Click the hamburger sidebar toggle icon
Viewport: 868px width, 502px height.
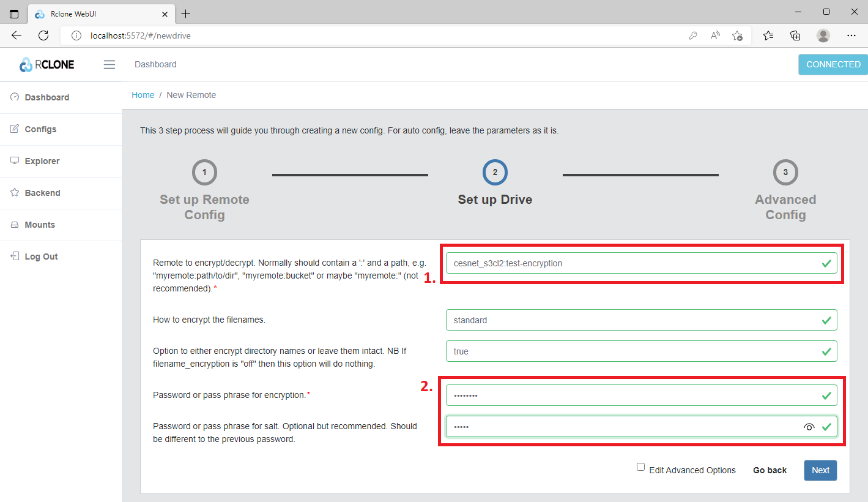click(x=109, y=64)
